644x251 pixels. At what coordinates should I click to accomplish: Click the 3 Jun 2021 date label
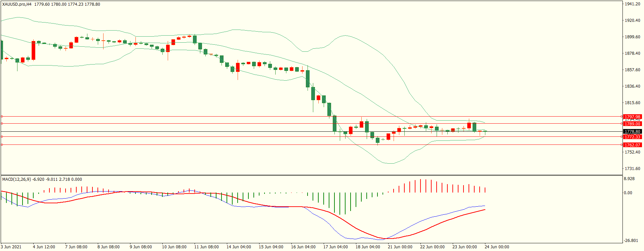point(11,247)
